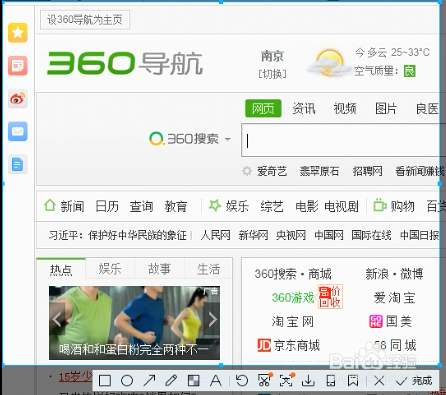Click the 招聘网 hot search link
The height and width of the screenshot is (395, 446).
pyautogui.click(x=368, y=171)
